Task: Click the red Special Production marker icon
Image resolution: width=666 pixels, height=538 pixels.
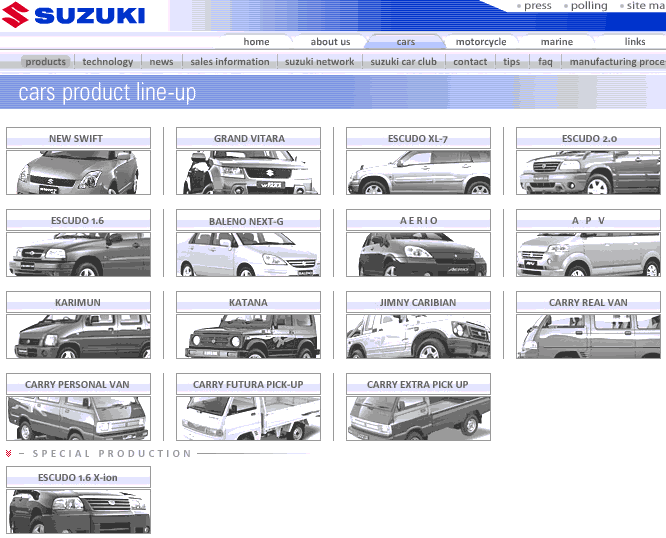Action: [x=8, y=453]
